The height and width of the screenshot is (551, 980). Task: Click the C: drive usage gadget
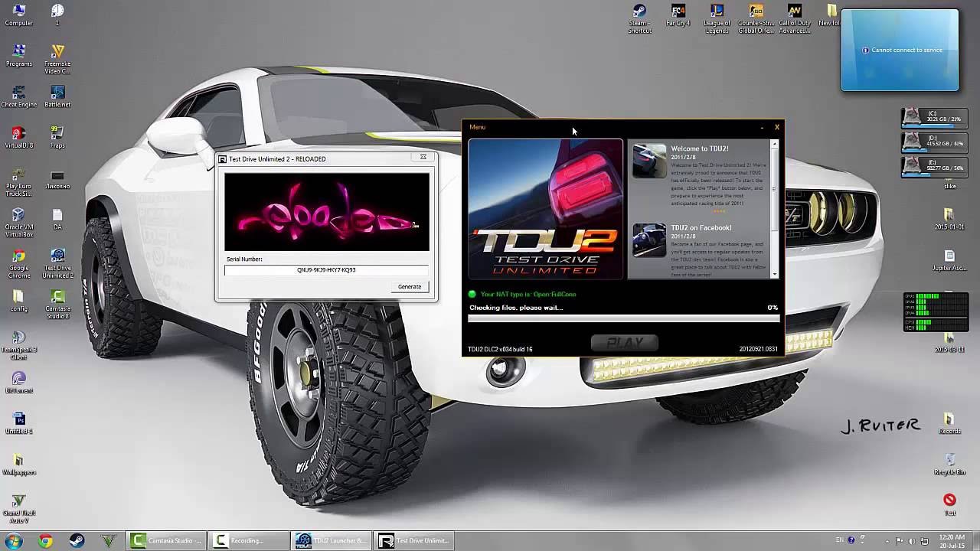(x=933, y=116)
